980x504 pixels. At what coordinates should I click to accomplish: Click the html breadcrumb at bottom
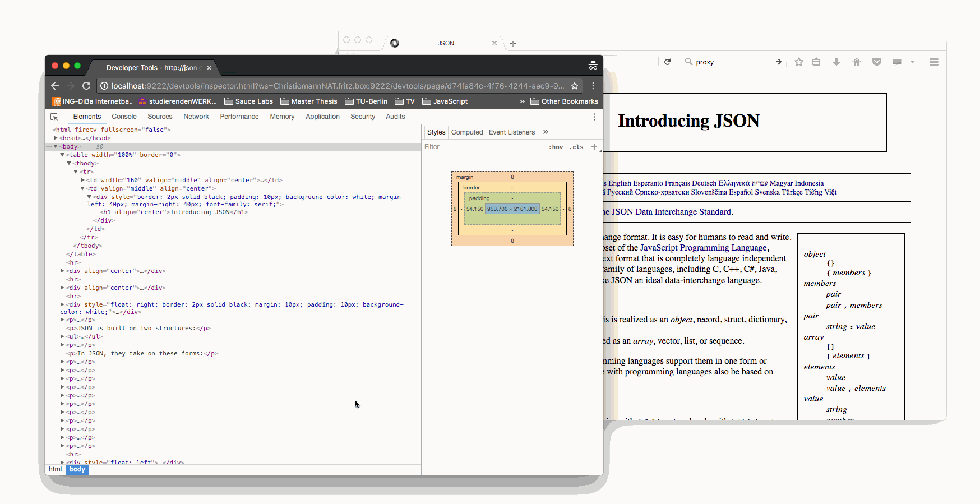point(56,470)
